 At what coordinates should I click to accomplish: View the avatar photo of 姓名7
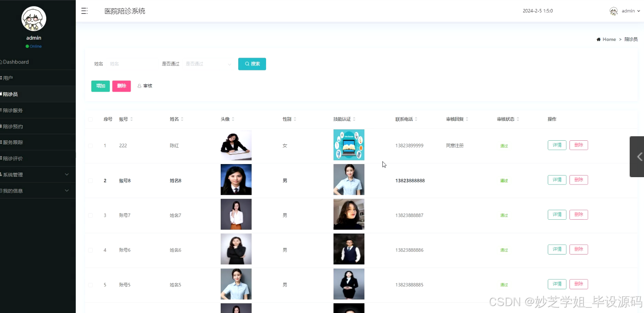click(x=236, y=214)
